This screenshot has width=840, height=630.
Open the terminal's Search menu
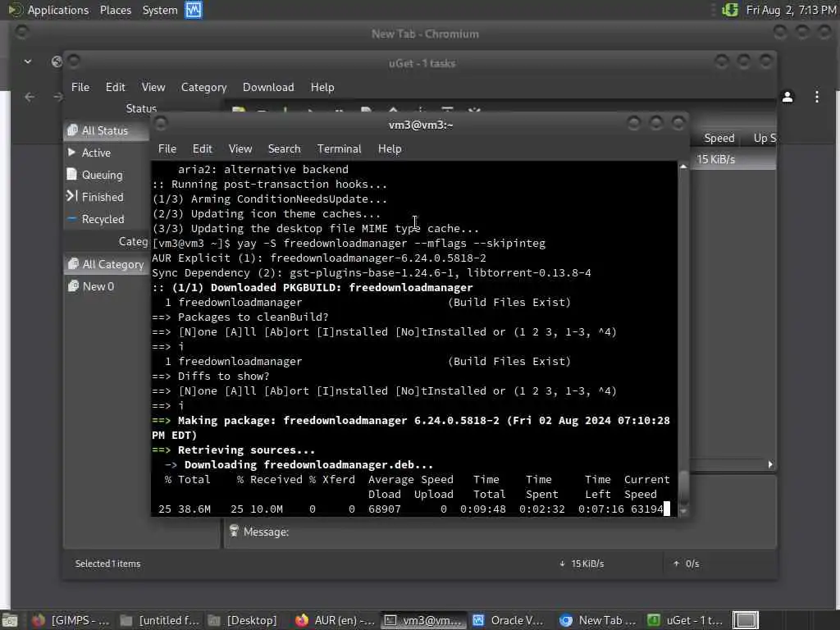284,149
